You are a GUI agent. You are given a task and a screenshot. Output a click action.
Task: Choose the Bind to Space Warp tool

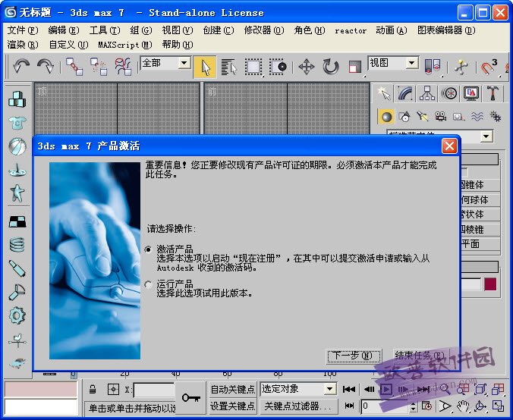tap(123, 67)
